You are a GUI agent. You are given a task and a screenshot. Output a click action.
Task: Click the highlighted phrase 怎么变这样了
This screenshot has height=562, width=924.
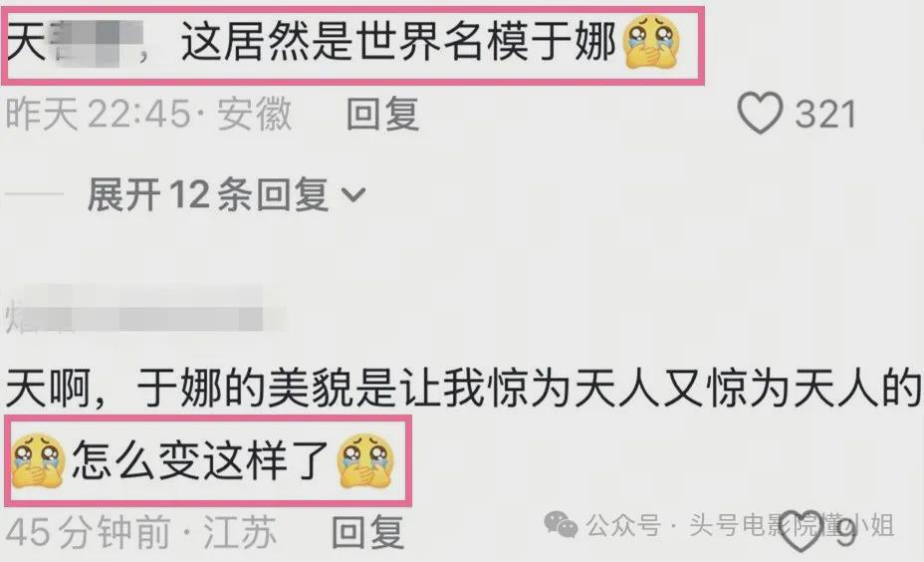coord(200,460)
